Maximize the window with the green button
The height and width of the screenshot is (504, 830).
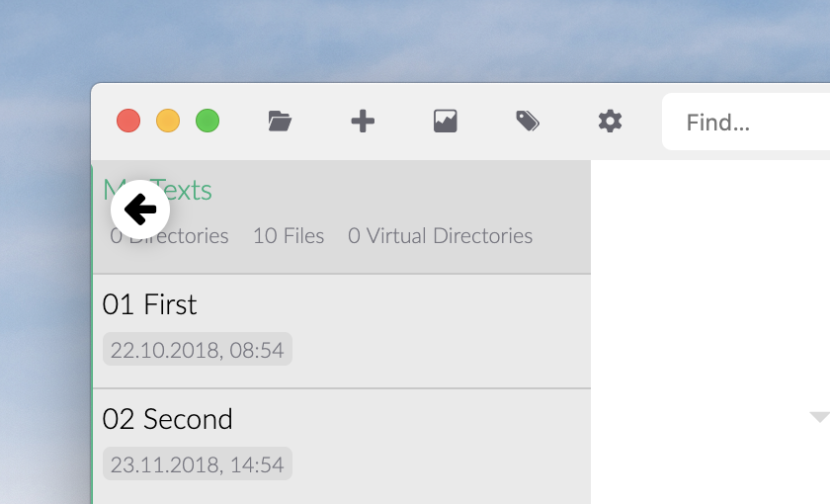[x=207, y=122]
